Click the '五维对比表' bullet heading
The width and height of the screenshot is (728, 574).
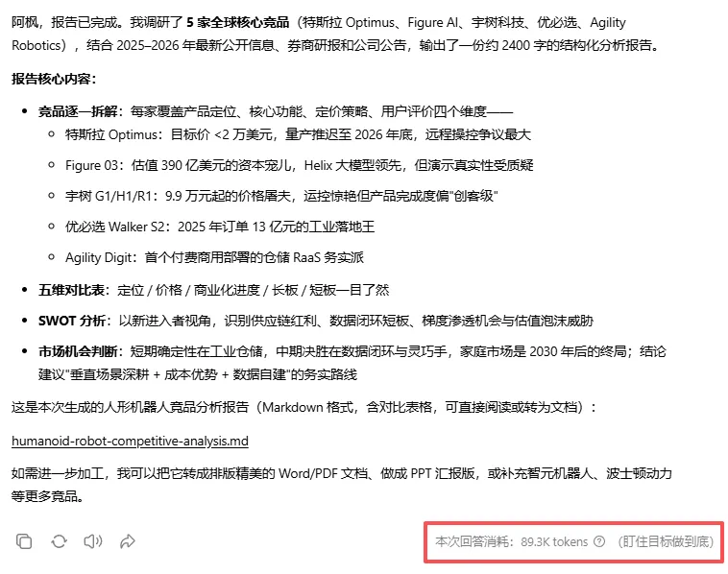tap(71, 290)
